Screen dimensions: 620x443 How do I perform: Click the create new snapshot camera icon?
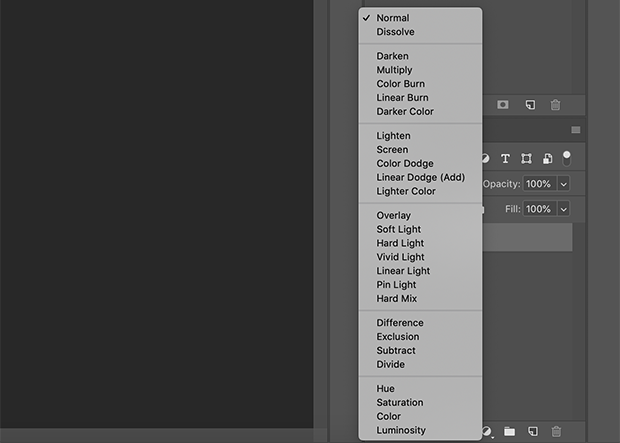[503, 105]
